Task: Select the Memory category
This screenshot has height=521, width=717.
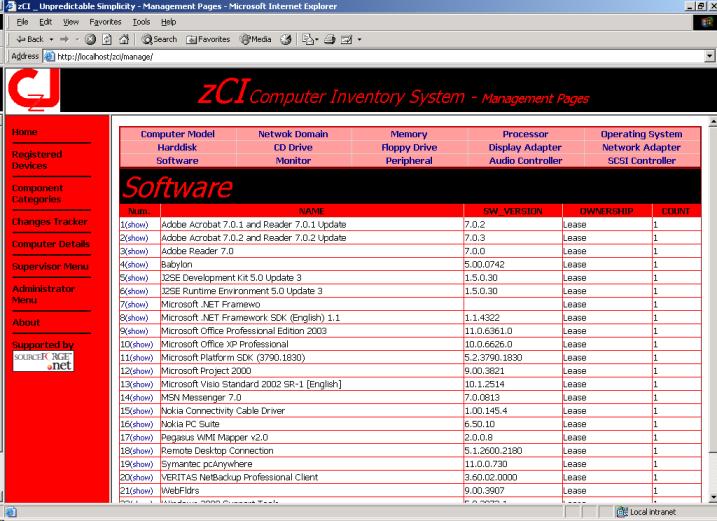Action: click(x=409, y=134)
